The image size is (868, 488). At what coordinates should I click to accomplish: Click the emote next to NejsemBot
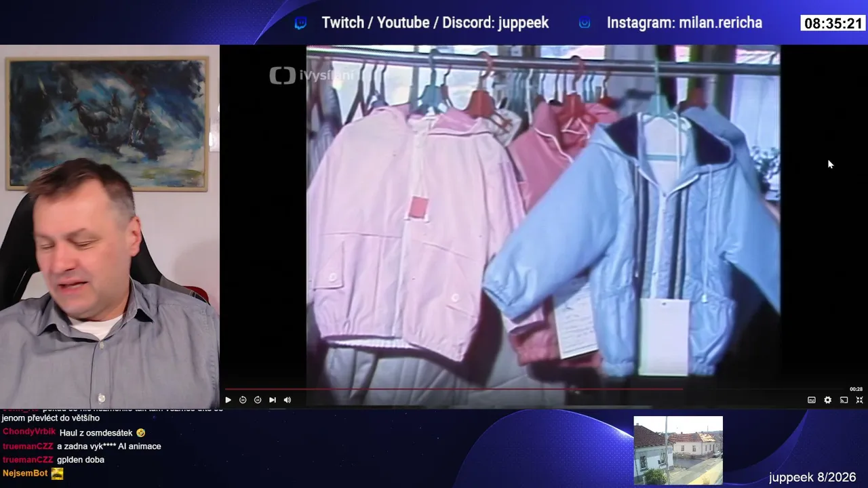pos(57,474)
